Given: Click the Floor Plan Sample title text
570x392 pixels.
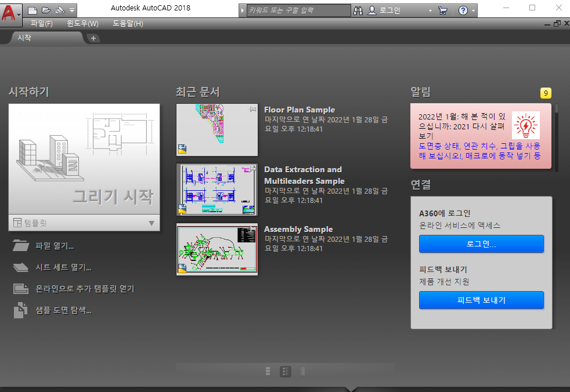Looking at the screenshot, I should point(300,110).
